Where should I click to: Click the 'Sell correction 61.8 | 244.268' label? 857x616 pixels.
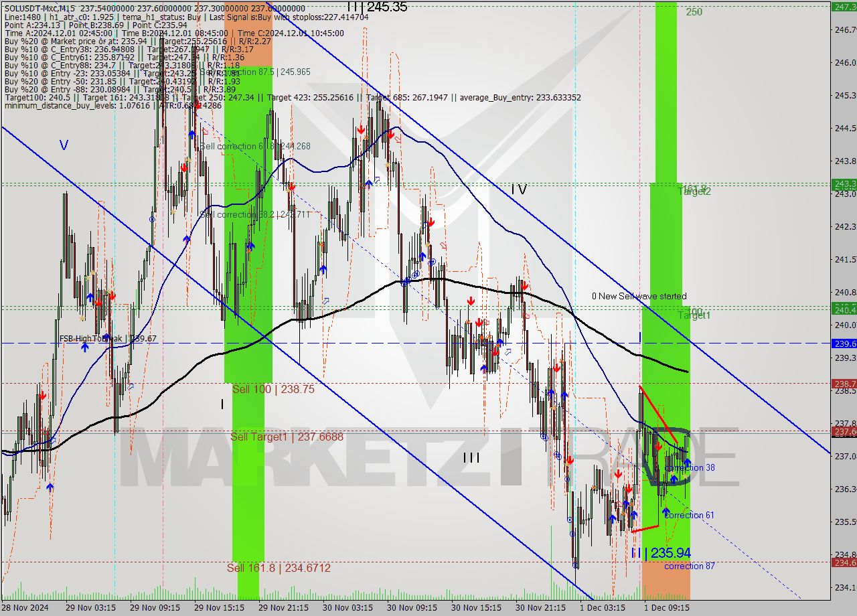pyautogui.click(x=255, y=146)
